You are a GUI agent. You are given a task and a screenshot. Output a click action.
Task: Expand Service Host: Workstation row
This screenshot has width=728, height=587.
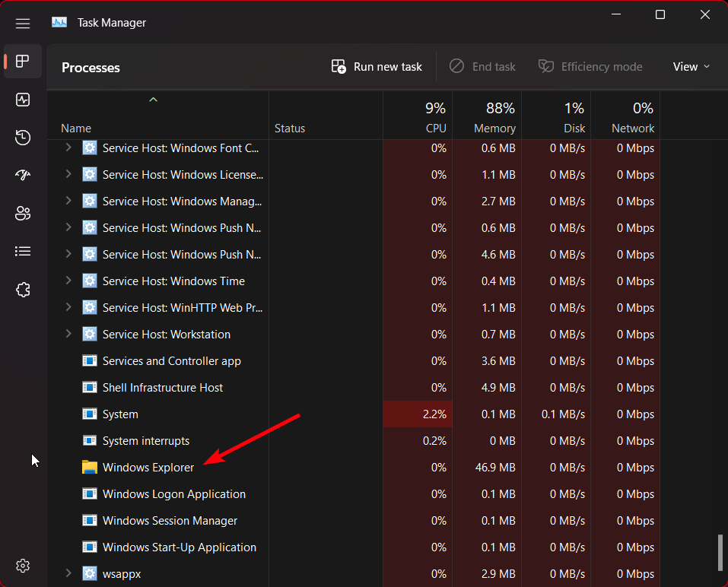point(68,334)
